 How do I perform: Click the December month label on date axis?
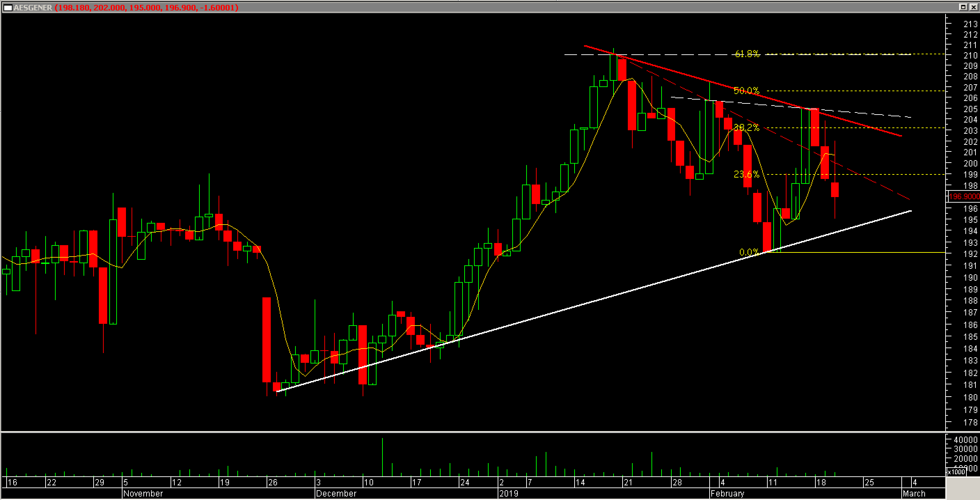coord(336,493)
